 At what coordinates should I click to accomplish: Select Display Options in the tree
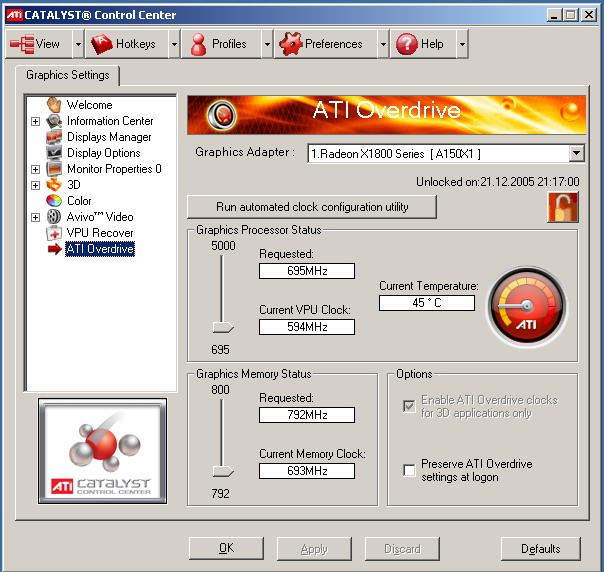[104, 153]
